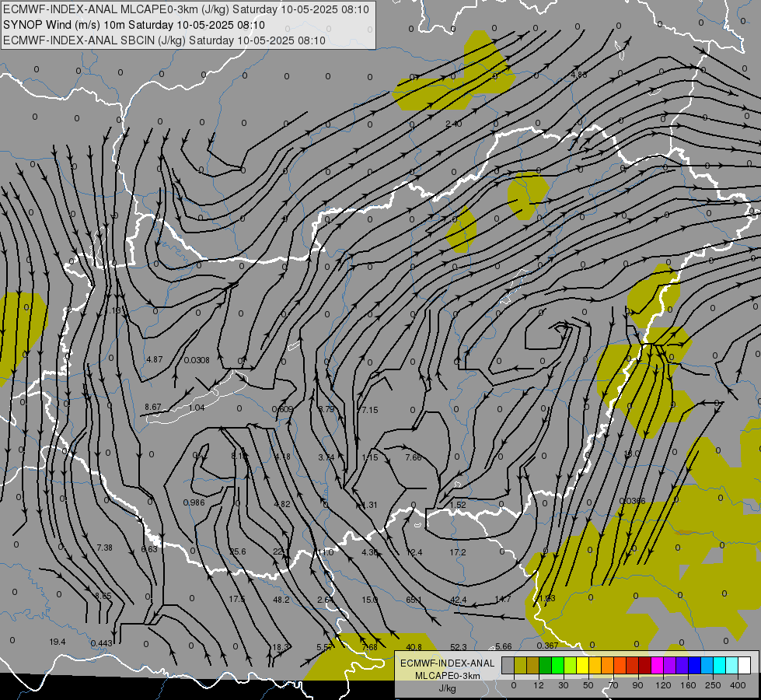Click the 52.3 data value
This screenshot has width=761, height=700.
(x=458, y=647)
